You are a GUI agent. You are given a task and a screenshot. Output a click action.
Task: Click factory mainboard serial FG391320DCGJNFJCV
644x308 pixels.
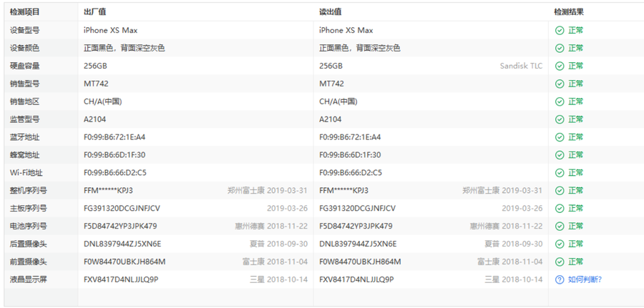point(122,209)
